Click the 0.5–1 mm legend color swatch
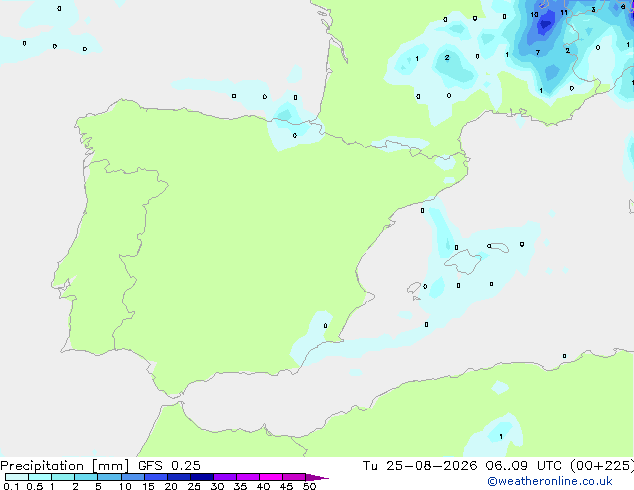Screen dimensions: 634x490 coord(40,477)
